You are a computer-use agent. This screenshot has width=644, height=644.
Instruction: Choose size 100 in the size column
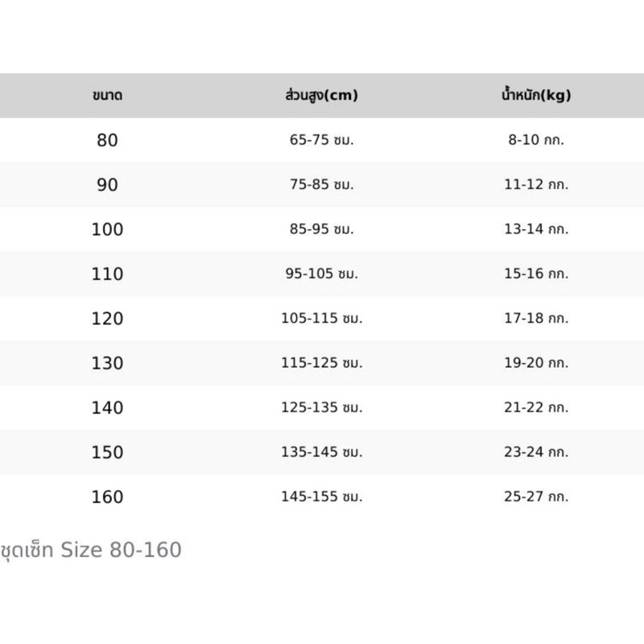107,229
